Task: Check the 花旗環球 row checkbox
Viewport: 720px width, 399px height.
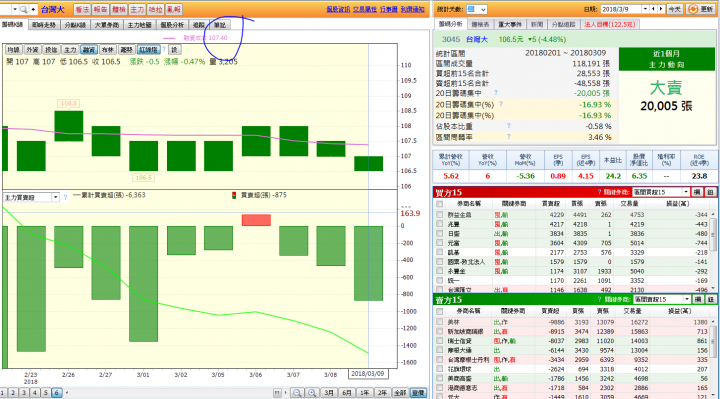Action: pyautogui.click(x=439, y=369)
